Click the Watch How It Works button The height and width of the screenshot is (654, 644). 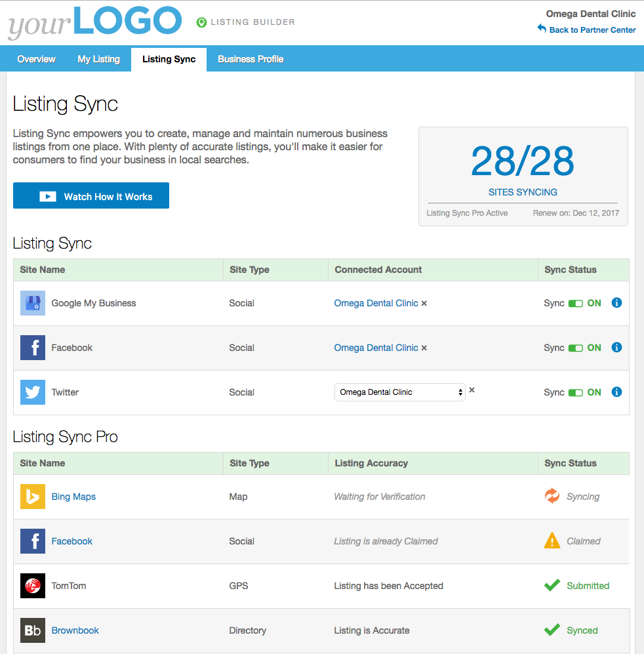point(91,195)
